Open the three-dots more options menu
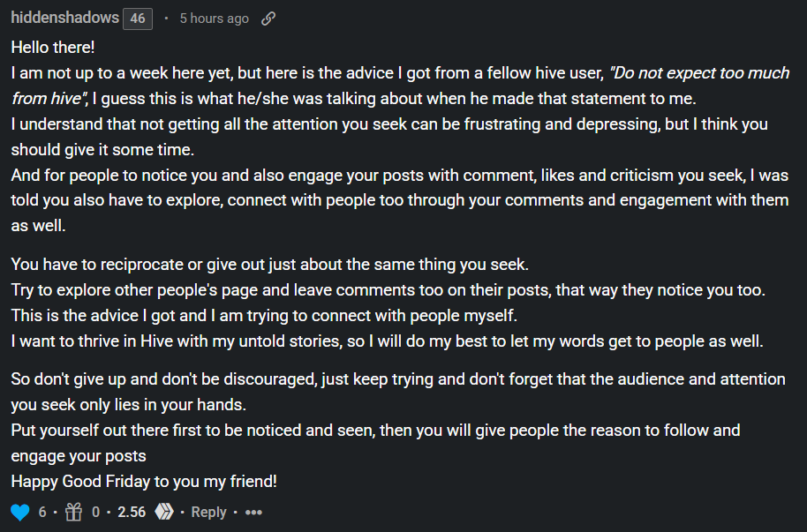Screen dimensions: 807x532 click(x=253, y=513)
